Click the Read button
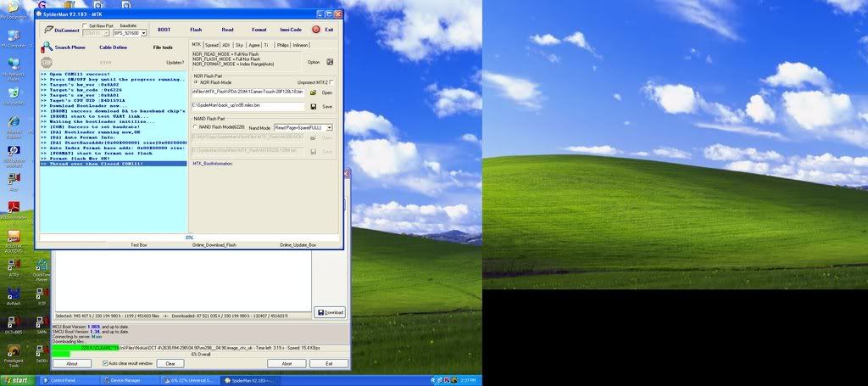This screenshot has height=386, width=868. pyautogui.click(x=227, y=30)
